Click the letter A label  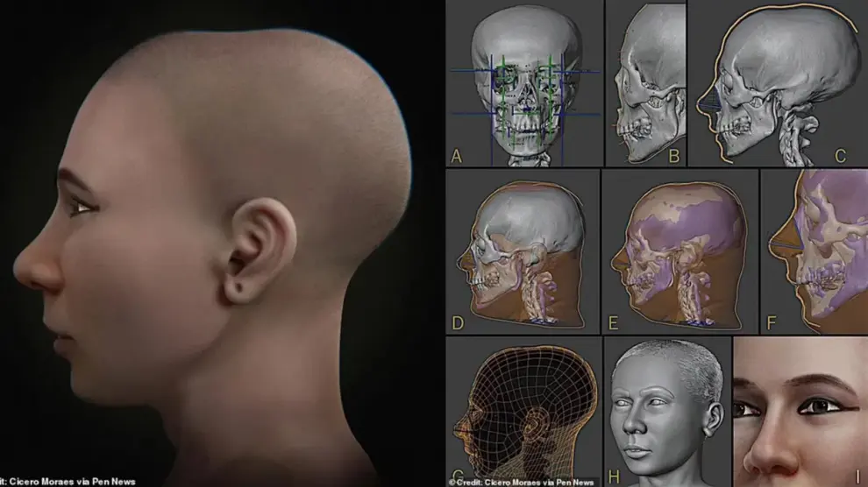coord(456,157)
